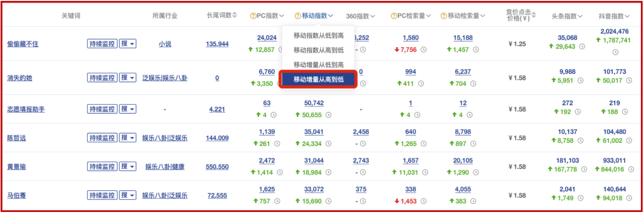
Task: Sort by 长尾词数 using its sort arrows
Action: tap(235, 15)
